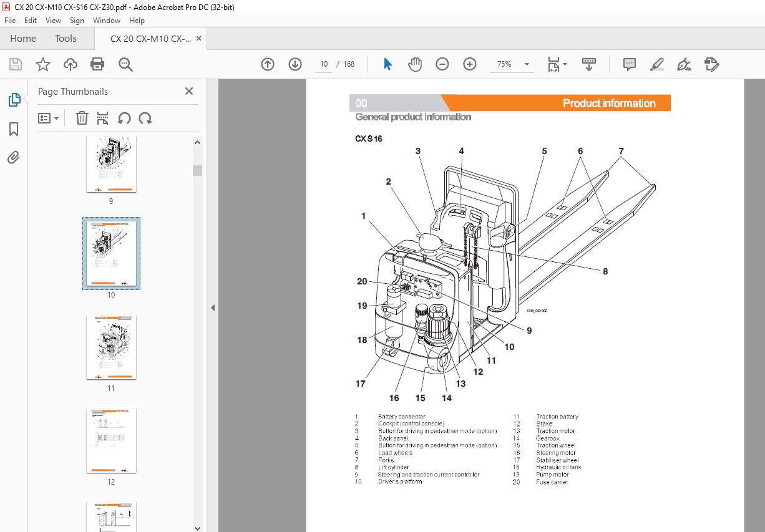This screenshot has width=765, height=532.
Task: Open the Attachments paperclip panel
Action: click(14, 157)
